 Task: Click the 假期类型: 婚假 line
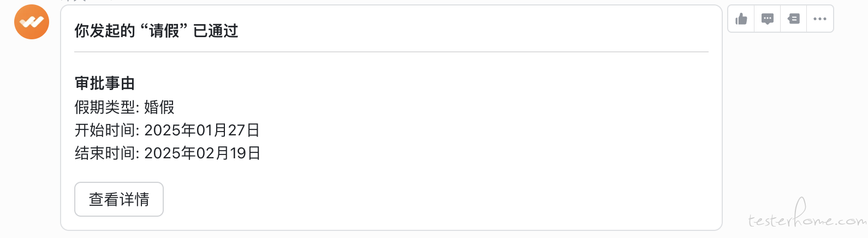tap(124, 107)
